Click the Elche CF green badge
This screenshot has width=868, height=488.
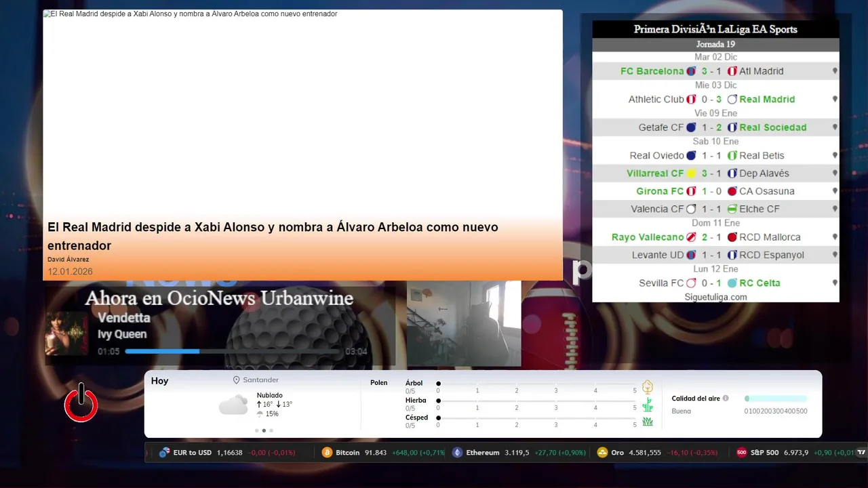(732, 209)
